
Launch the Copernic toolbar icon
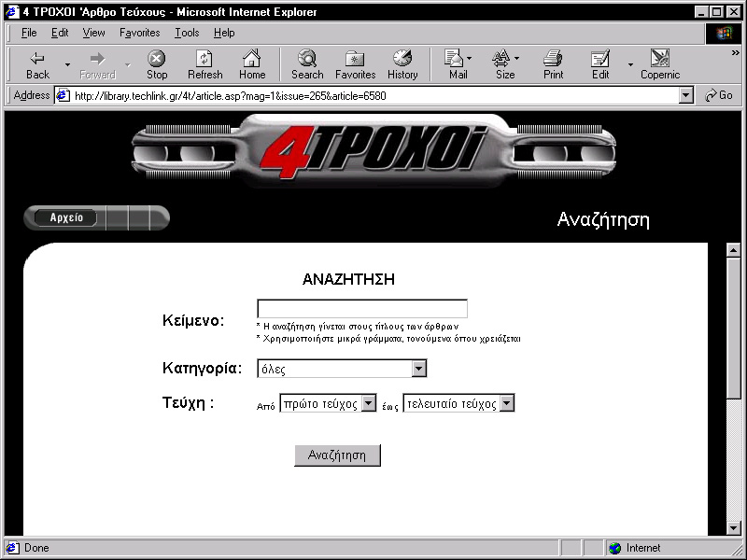[x=660, y=64]
